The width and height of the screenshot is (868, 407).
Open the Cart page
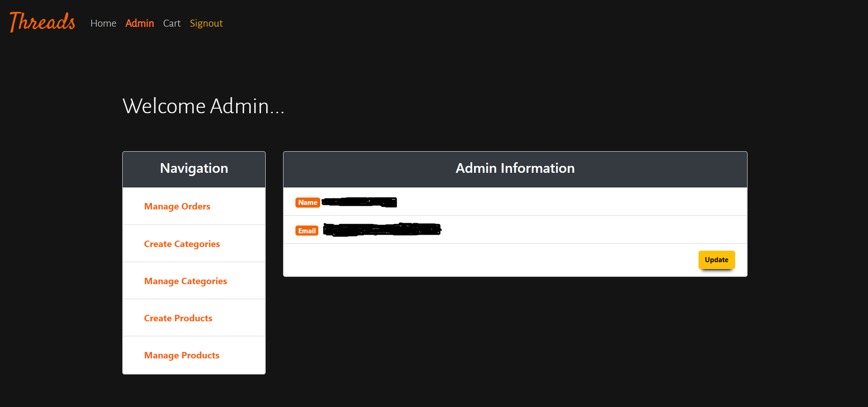pos(172,23)
